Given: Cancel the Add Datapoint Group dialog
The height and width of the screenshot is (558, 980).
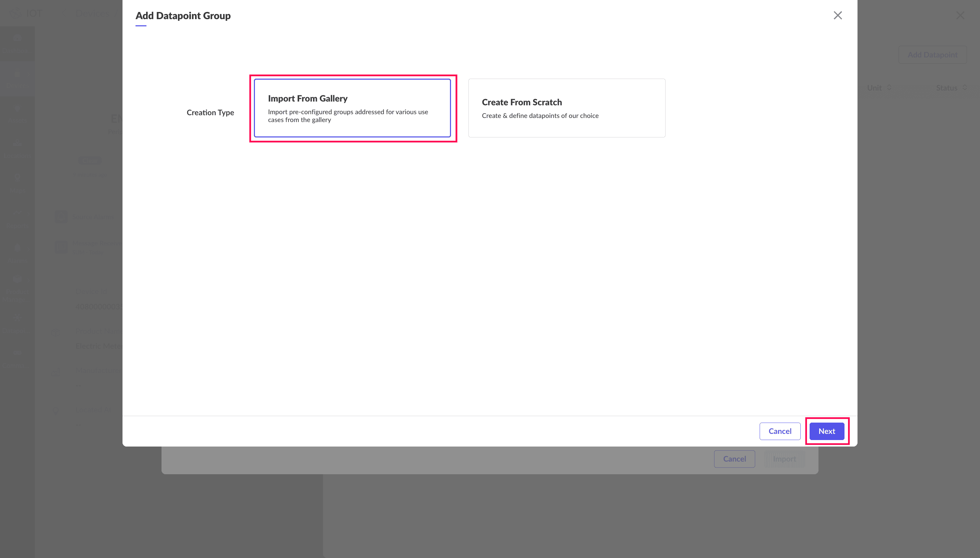Looking at the screenshot, I should click(779, 431).
